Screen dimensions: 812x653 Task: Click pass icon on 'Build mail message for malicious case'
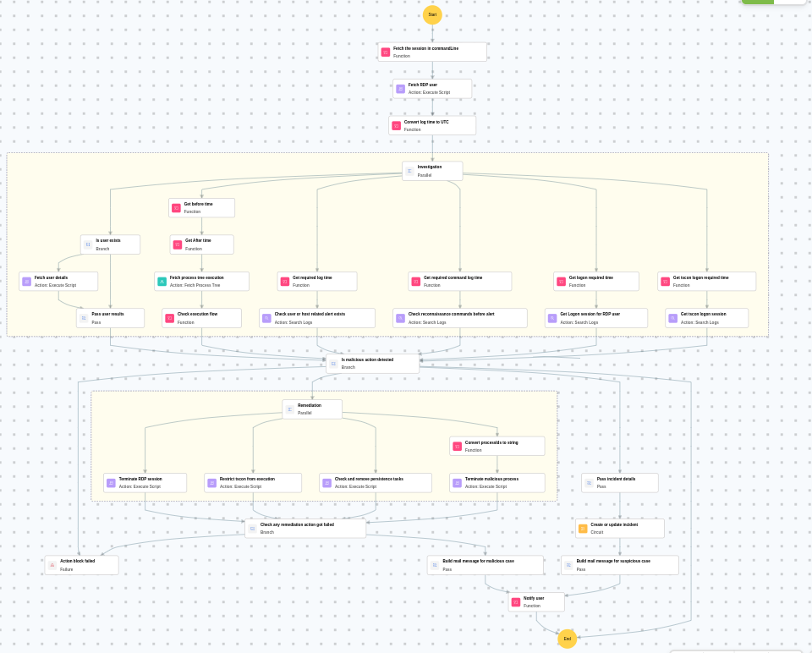pyautogui.click(x=435, y=565)
